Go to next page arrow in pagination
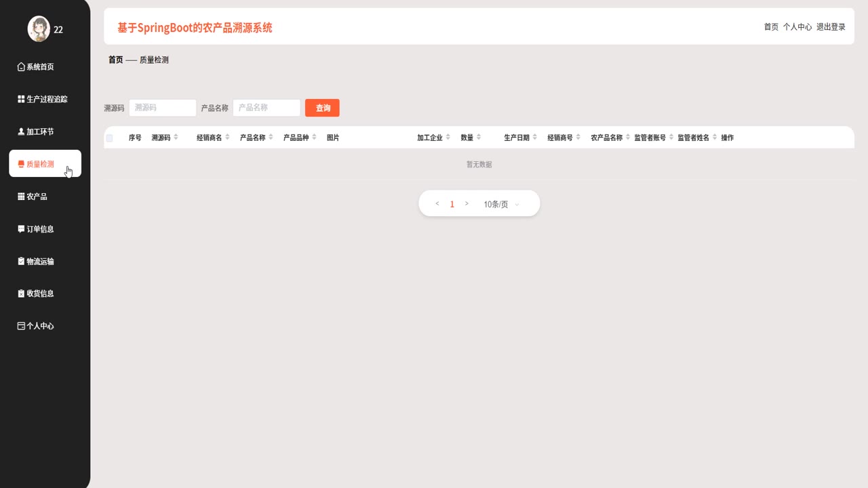This screenshot has width=868, height=488. (x=467, y=203)
